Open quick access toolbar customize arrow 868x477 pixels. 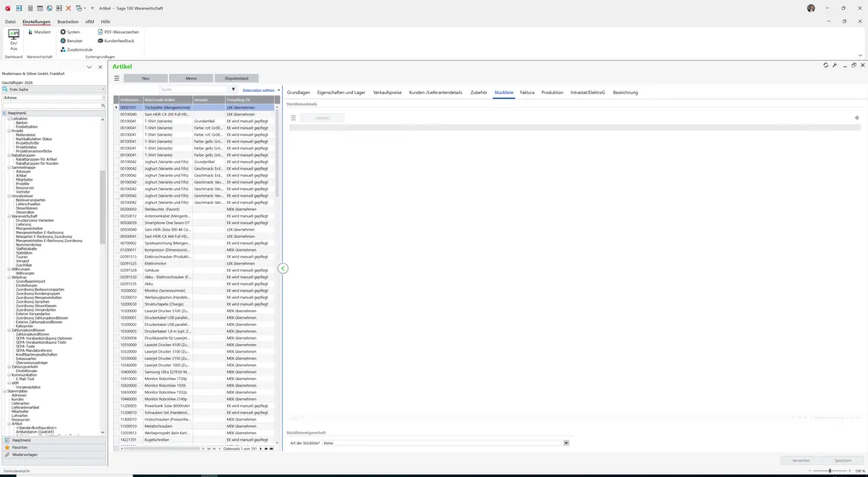(93, 8)
